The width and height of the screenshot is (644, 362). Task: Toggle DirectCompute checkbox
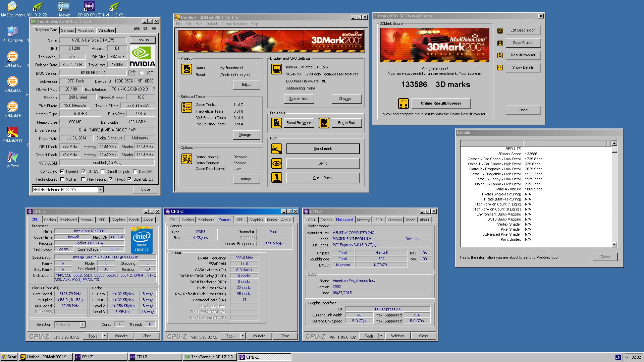tap(103, 171)
